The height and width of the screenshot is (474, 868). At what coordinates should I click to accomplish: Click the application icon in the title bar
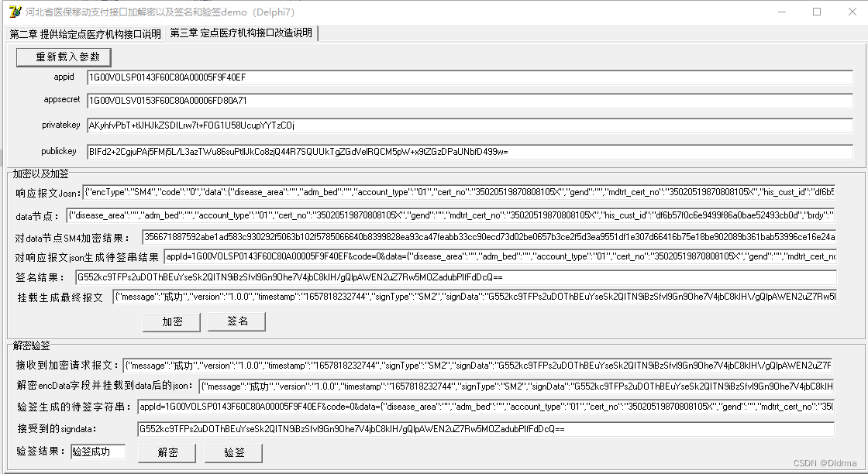pos(14,11)
